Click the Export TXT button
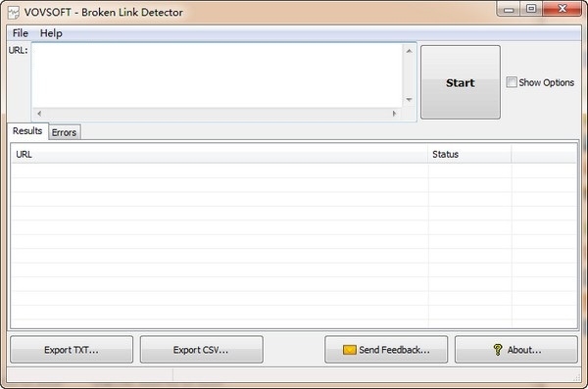 [x=72, y=350]
